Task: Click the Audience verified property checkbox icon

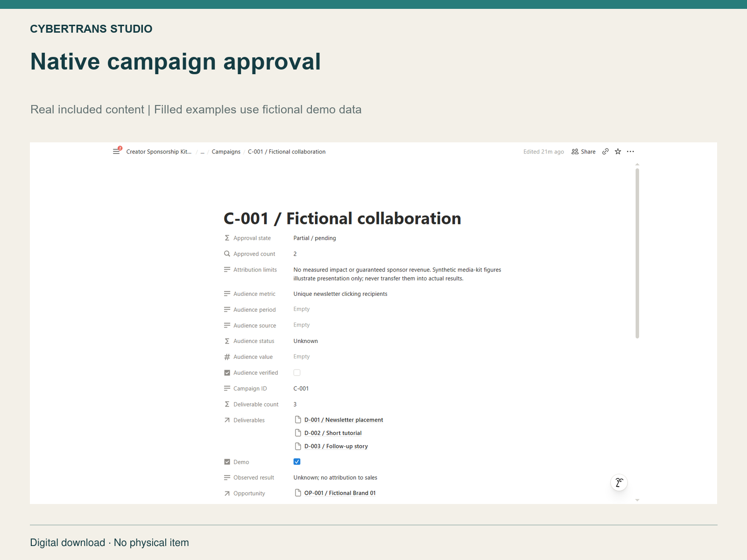Action: point(227,373)
